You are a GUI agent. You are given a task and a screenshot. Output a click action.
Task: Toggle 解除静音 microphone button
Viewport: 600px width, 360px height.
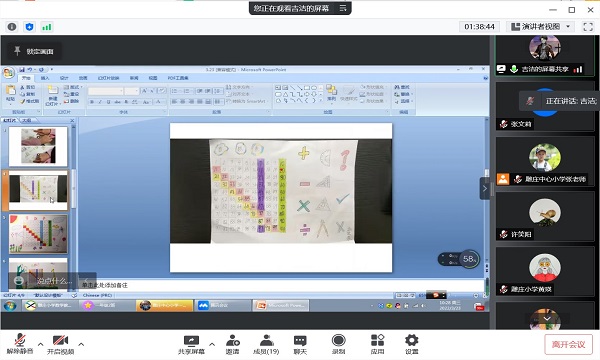click(20, 344)
